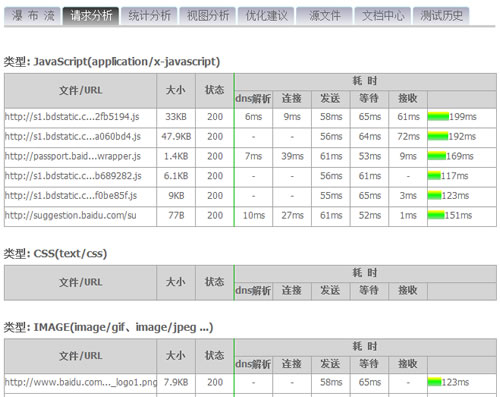Image resolution: width=500 pixels, height=397 pixels.
Task: Open the 2fb5194.js file URL link
Action: point(72,117)
